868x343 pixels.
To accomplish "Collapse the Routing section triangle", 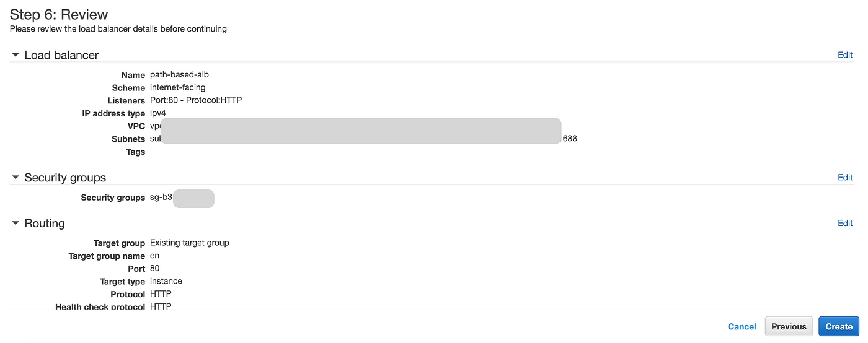I will [15, 224].
